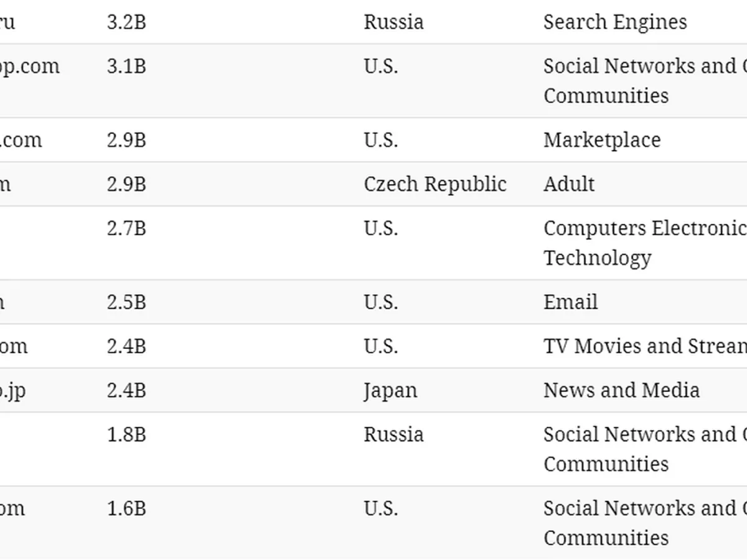The width and height of the screenshot is (747, 560).
Task: Select the Email category cell
Action: tap(570, 302)
